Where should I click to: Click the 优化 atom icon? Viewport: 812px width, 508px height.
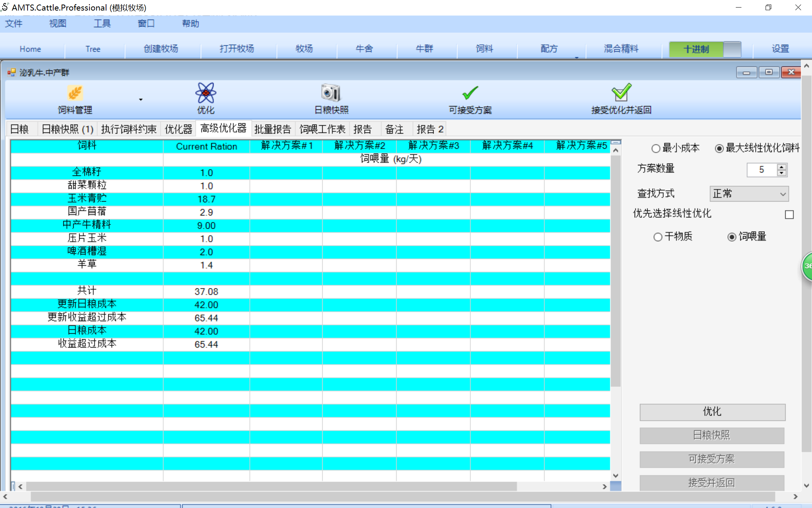point(206,93)
